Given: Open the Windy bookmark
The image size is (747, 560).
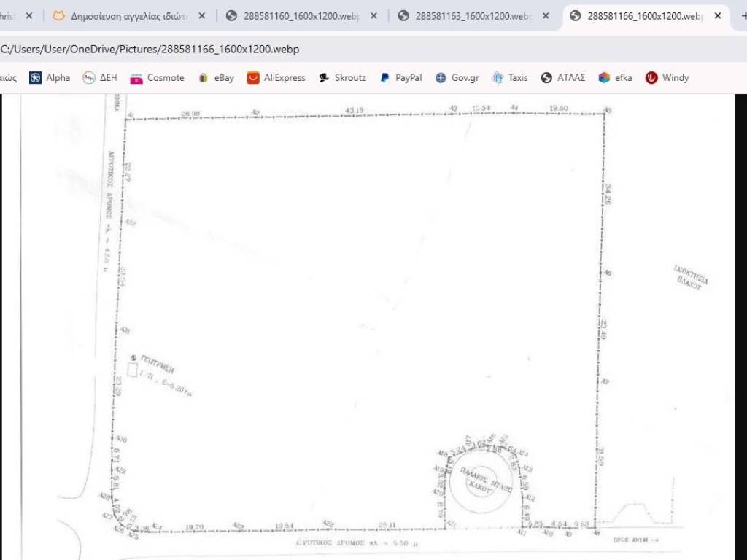Looking at the screenshot, I should pyautogui.click(x=667, y=78).
